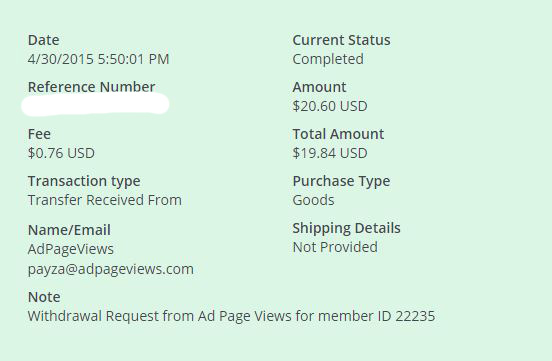This screenshot has width=552, height=361.
Task: Click the Purchase Type label
Action: pos(341,181)
